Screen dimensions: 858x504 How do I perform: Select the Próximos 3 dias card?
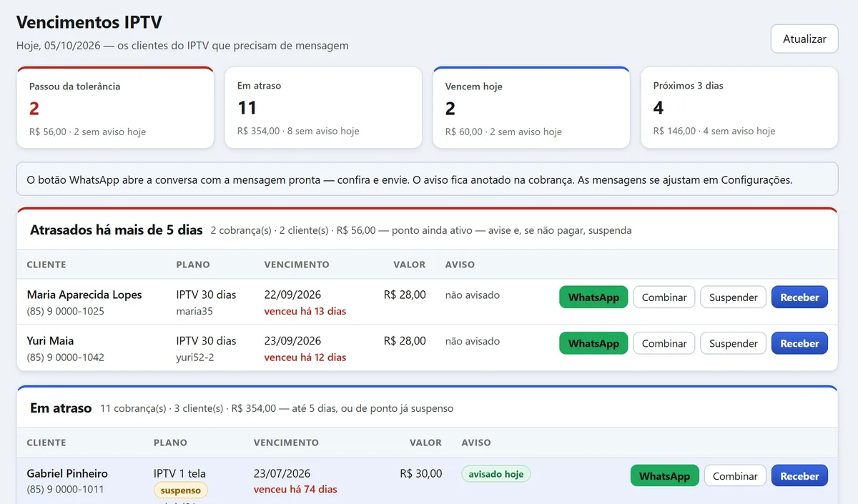pos(739,107)
